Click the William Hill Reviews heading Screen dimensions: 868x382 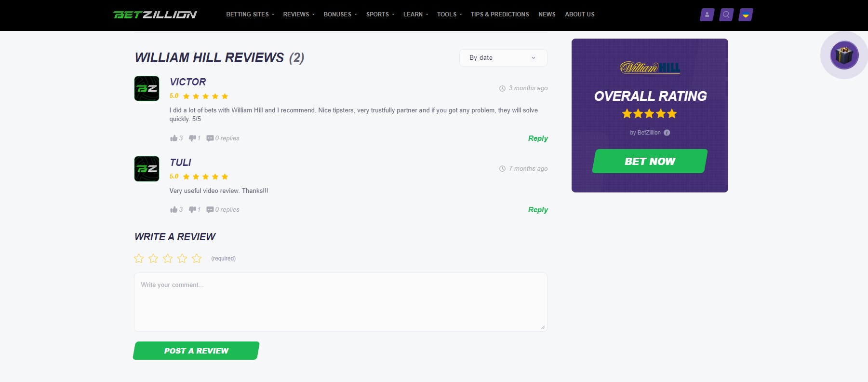(x=219, y=58)
